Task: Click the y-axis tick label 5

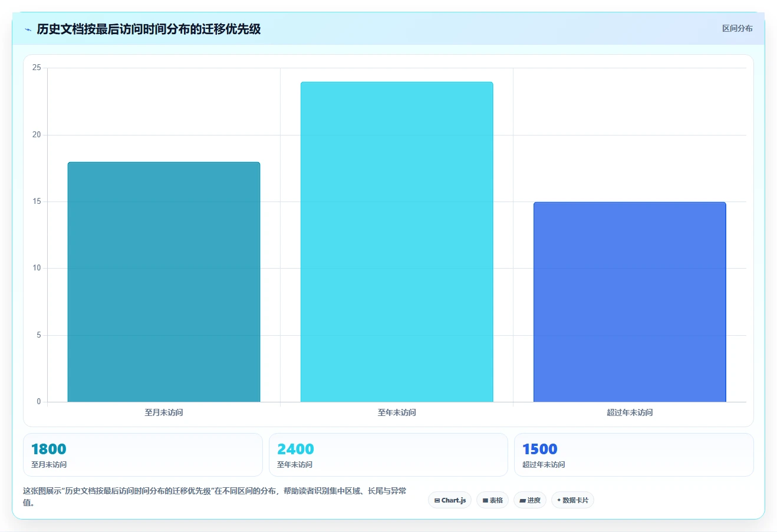Action: coord(39,335)
